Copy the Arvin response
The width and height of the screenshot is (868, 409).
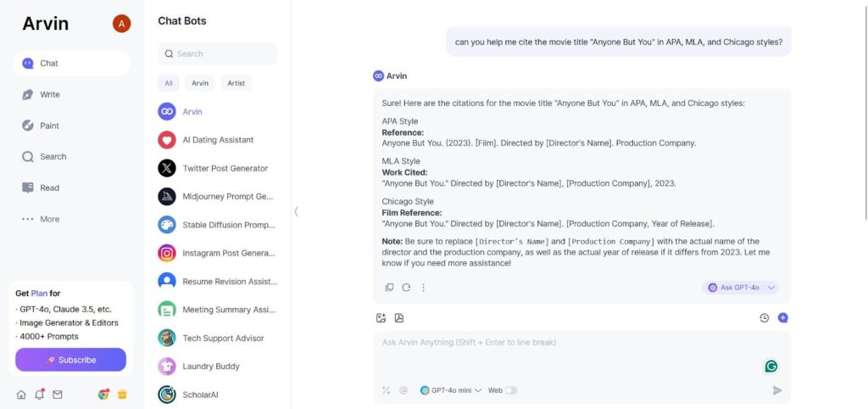coord(389,287)
